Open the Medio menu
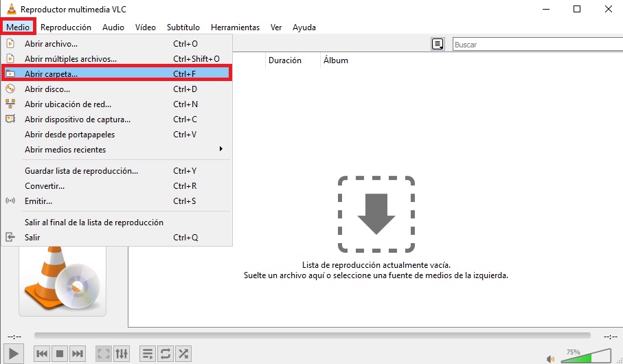The image size is (623, 364). [18, 27]
